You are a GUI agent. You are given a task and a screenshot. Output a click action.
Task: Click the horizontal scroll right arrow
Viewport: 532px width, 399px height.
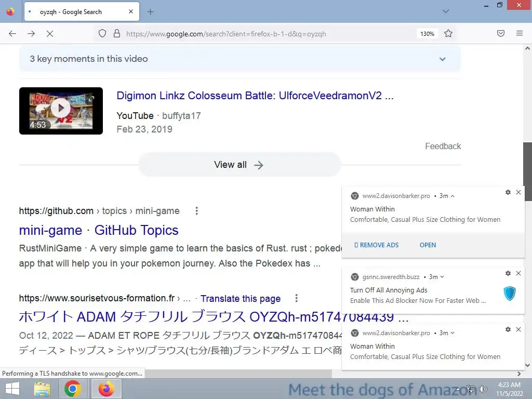519,374
